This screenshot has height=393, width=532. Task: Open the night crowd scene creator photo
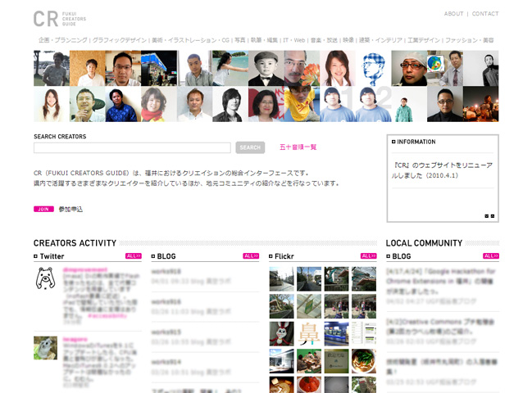[481, 104]
